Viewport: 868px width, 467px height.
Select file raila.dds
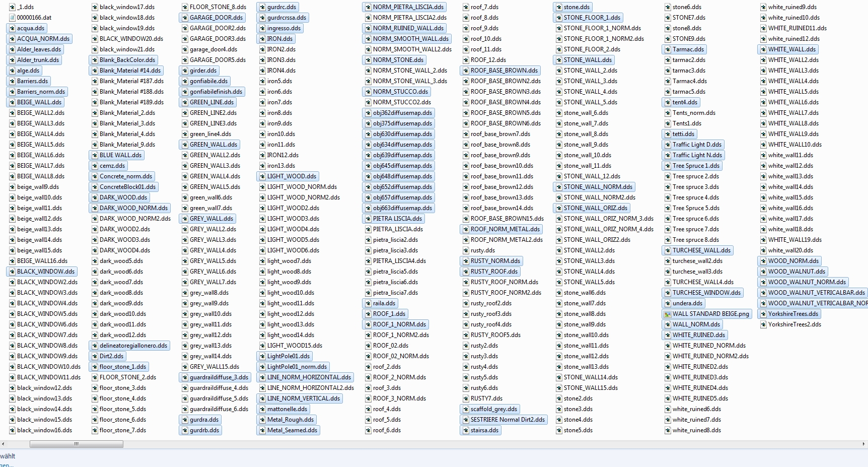click(380, 303)
